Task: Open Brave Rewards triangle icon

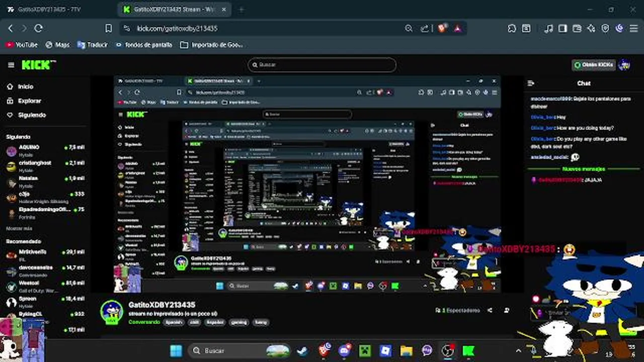Action: [x=457, y=29]
